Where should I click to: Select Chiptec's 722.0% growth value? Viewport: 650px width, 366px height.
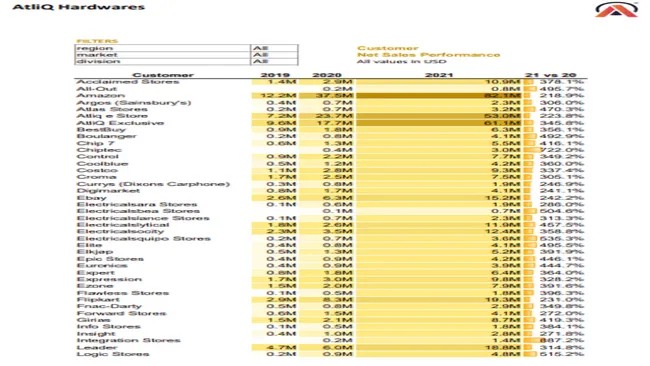(x=561, y=150)
